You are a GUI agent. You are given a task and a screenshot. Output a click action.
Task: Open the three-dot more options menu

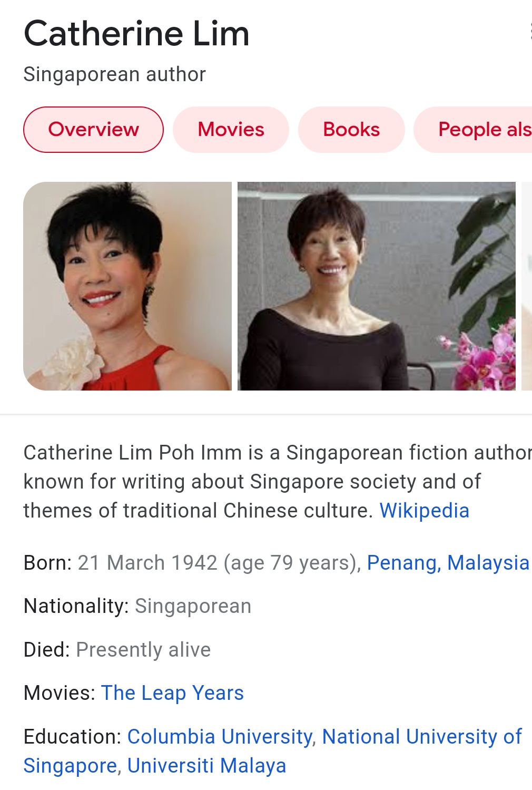pos(530,32)
